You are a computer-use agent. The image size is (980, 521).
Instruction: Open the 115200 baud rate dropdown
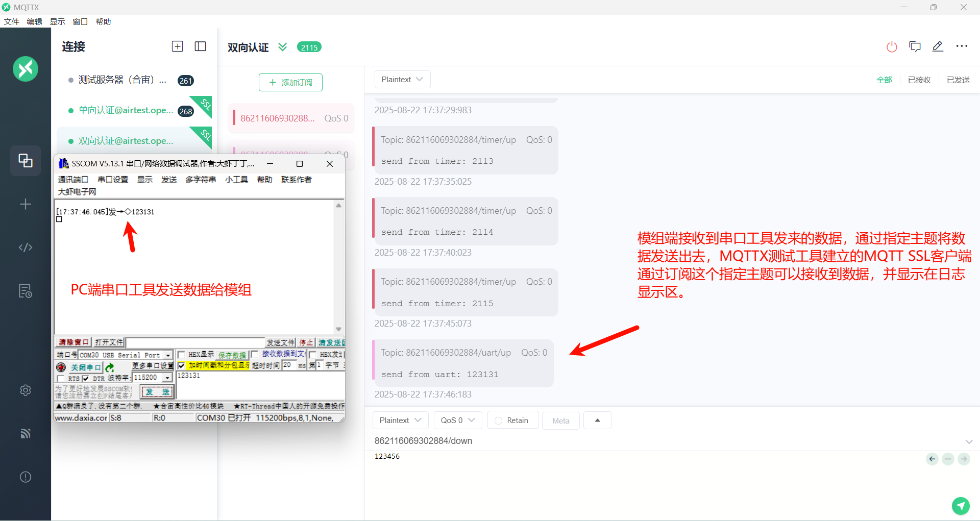[x=167, y=378]
